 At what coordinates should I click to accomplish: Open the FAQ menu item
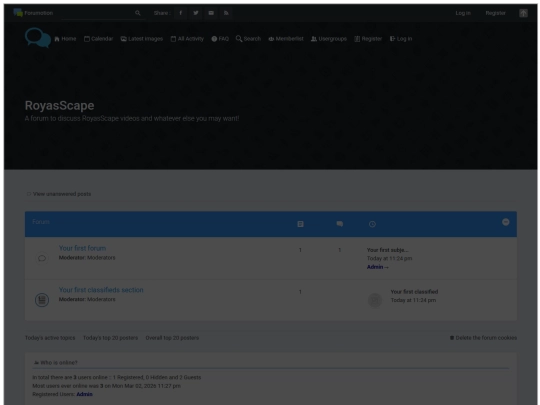pos(220,39)
